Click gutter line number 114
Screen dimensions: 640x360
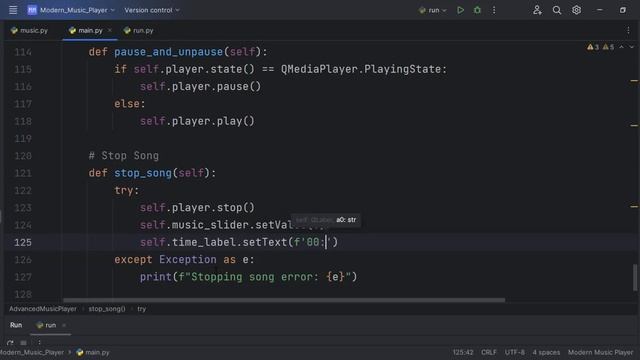[23, 52]
